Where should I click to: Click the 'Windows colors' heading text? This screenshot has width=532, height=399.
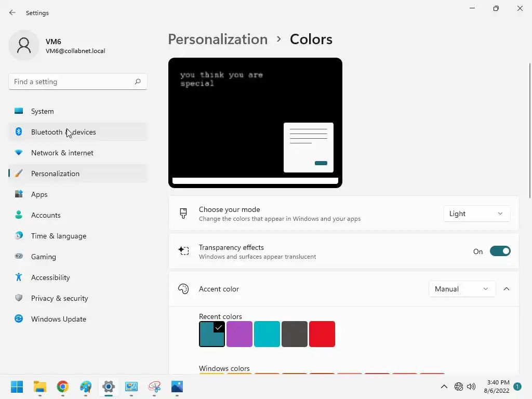click(224, 368)
